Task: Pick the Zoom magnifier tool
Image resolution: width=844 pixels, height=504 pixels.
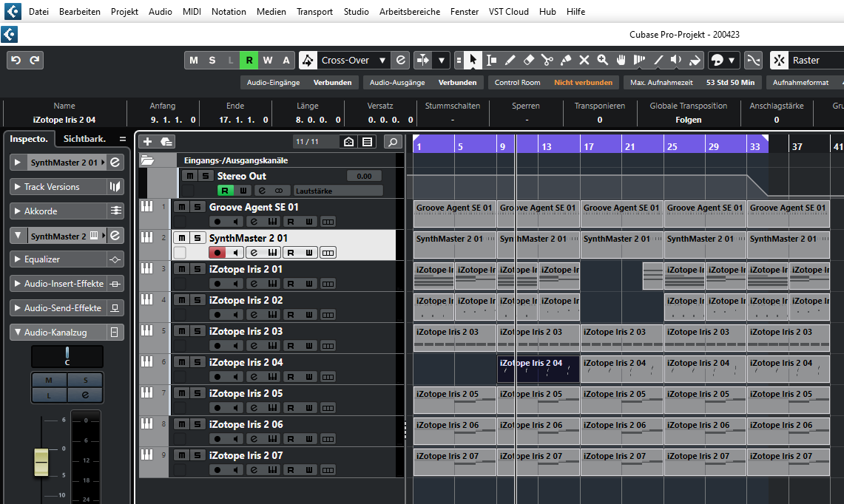Action: pos(603,60)
